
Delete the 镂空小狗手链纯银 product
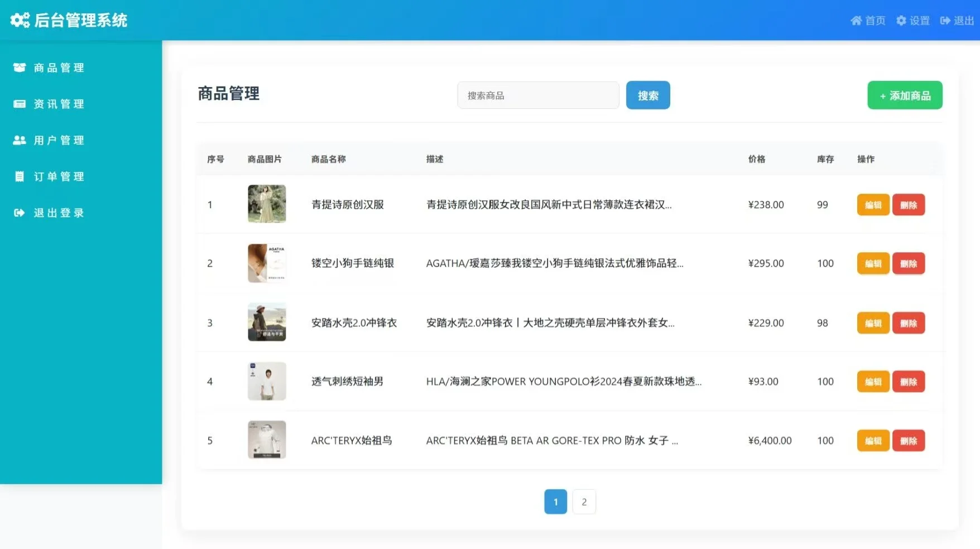pos(909,263)
